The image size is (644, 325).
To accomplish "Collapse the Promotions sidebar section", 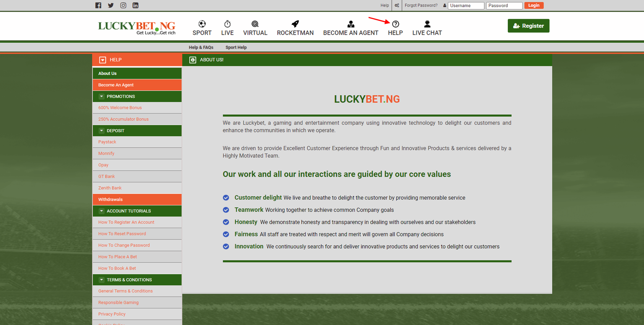I will tap(101, 96).
